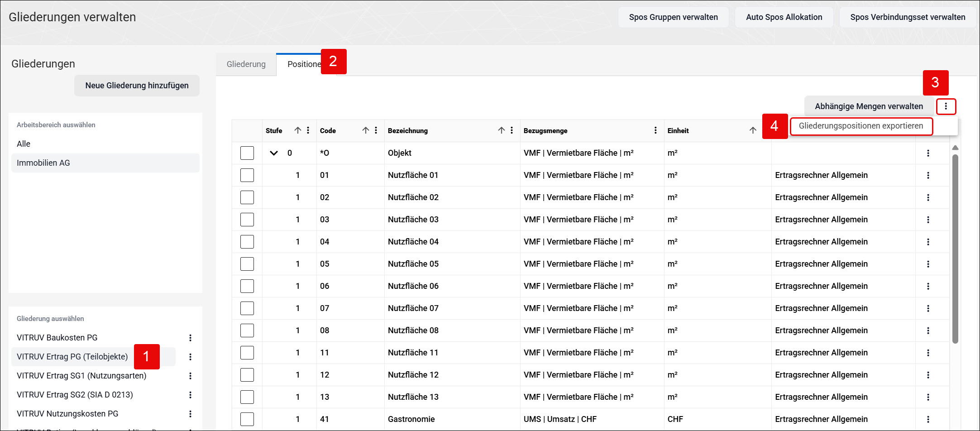Open row menu for Nutzfläche 07

[x=928, y=308]
